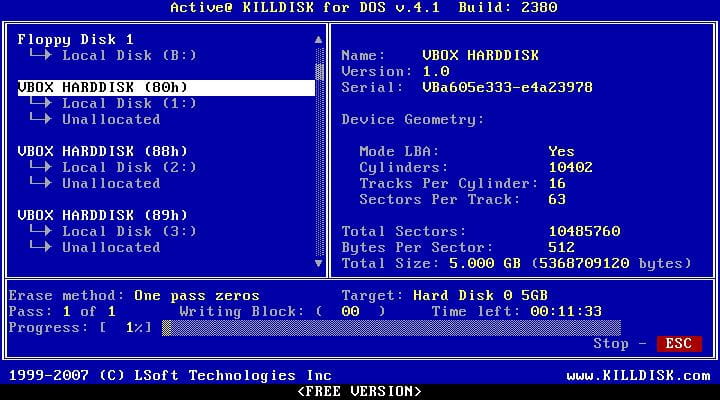Click the branch arrow beside Local Disk (2:)
This screenshot has height=400, width=720.
tap(40, 167)
